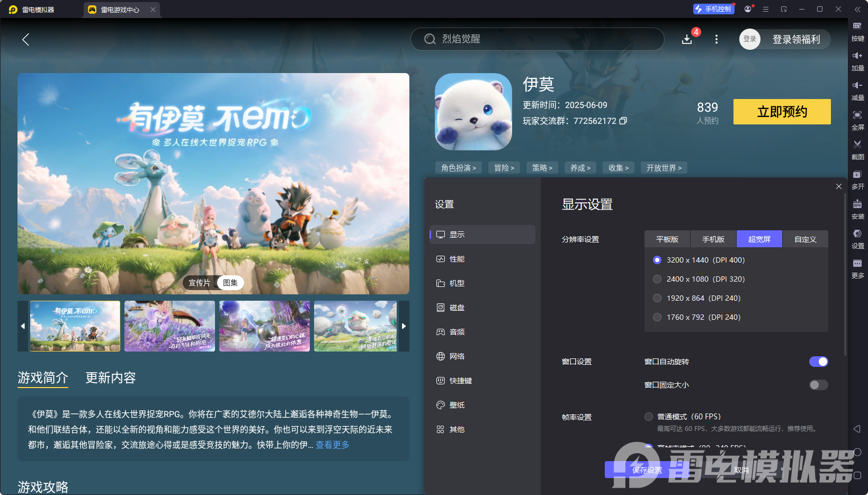Tap the Android home circle button
Viewport: 868px width, 495px height.
[857, 452]
